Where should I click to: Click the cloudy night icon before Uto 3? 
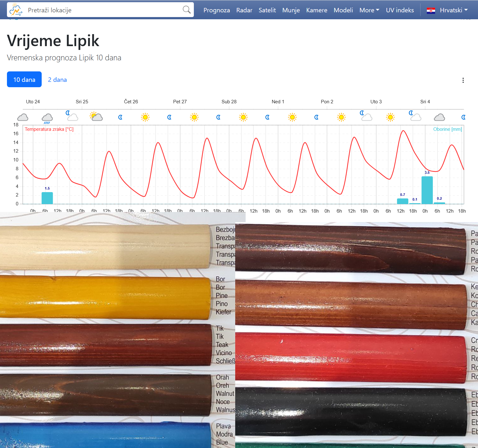366,116
